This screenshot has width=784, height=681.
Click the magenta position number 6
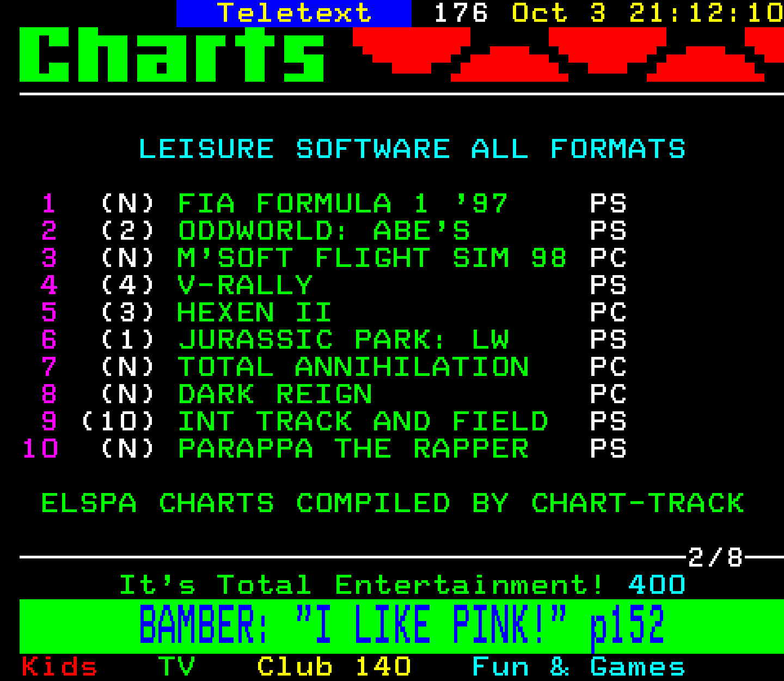tap(49, 340)
